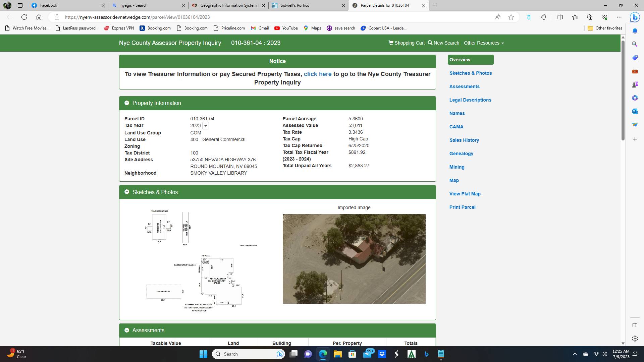Open sidebar settings gear icon

[635, 339]
